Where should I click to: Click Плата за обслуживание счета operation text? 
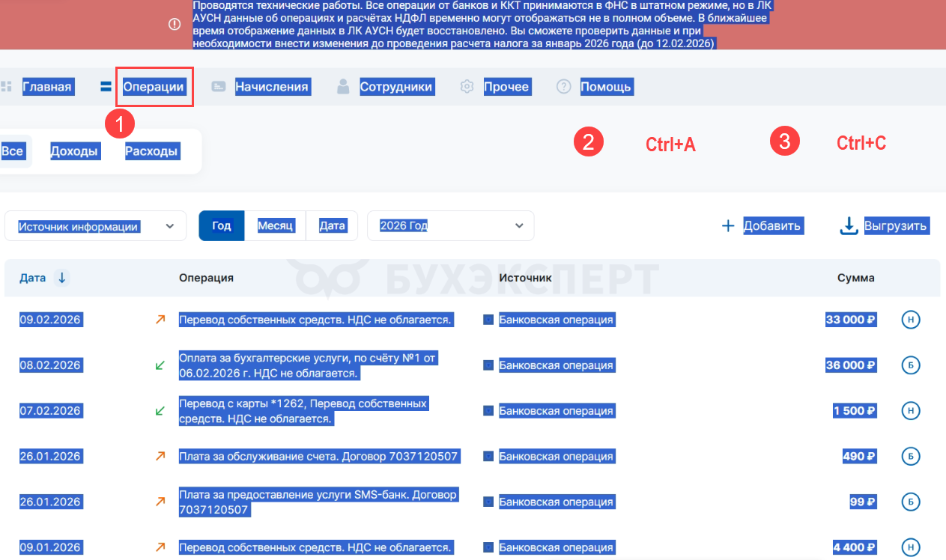(x=319, y=457)
